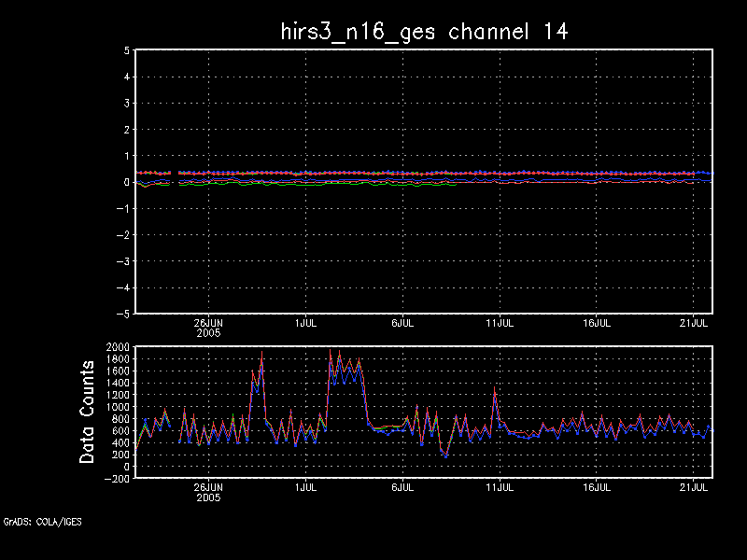
Task: Click the y-axis value 0 on upper chart
Action: [125, 183]
